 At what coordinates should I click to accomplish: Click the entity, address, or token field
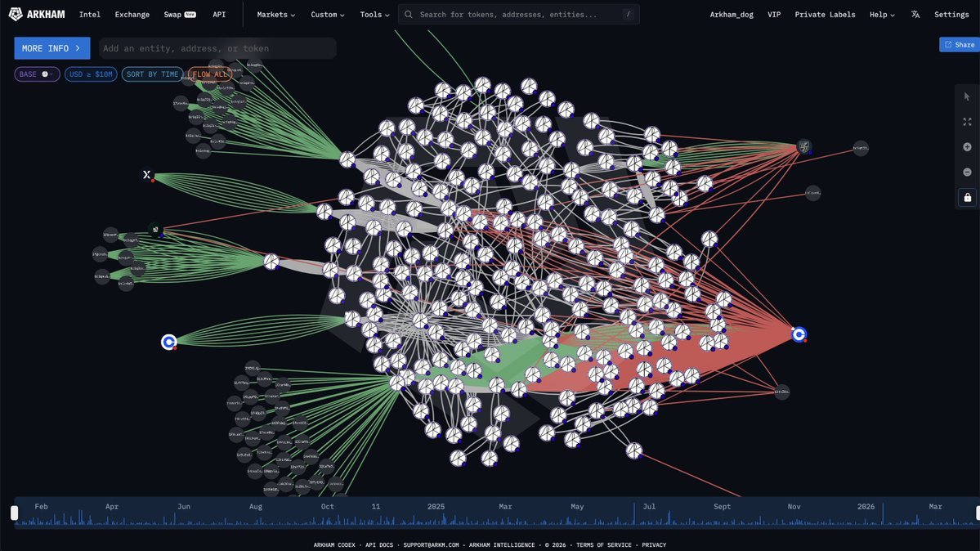click(x=217, y=48)
